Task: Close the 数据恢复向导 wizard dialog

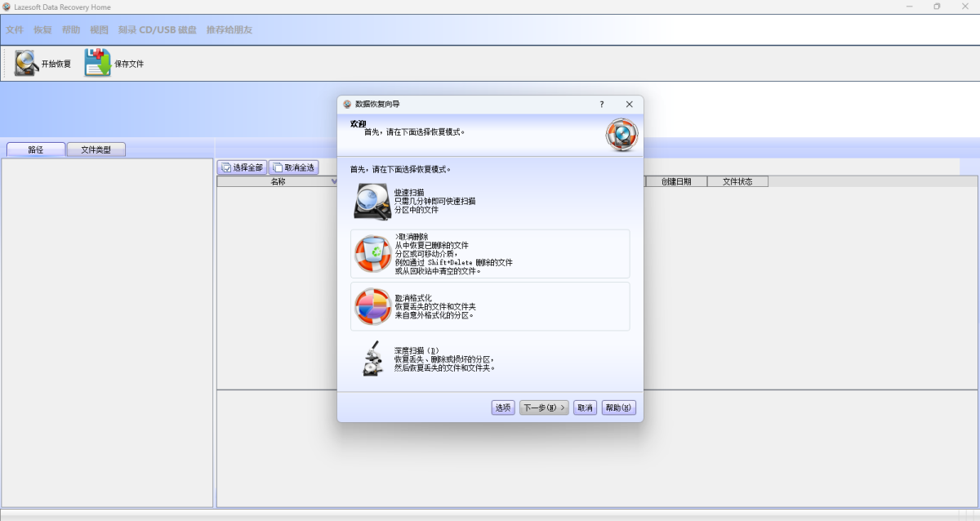Action: (x=629, y=105)
